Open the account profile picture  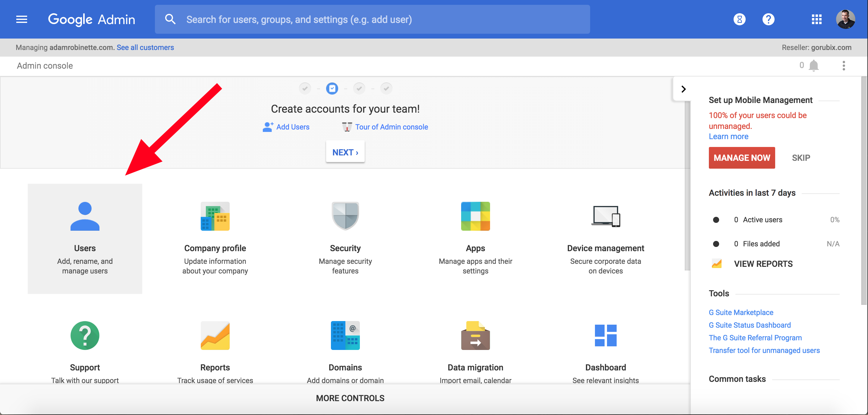(845, 19)
